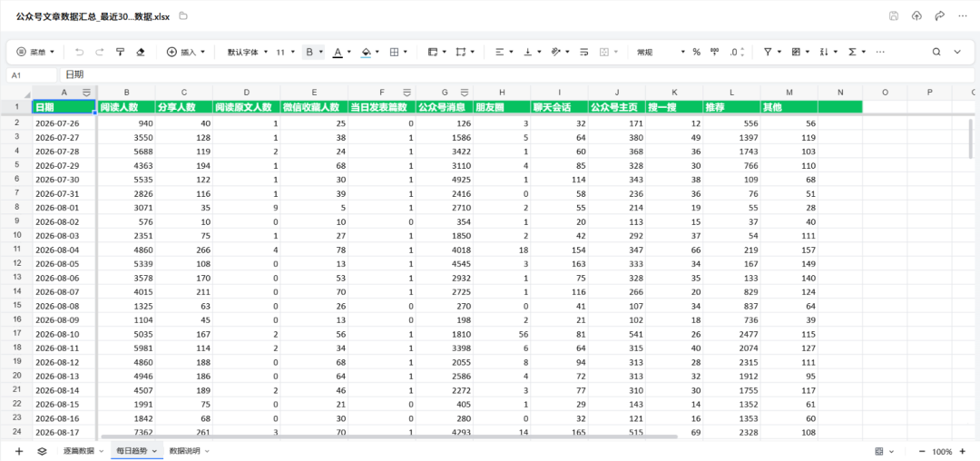Expand the fill color dropdown arrow

(378, 53)
